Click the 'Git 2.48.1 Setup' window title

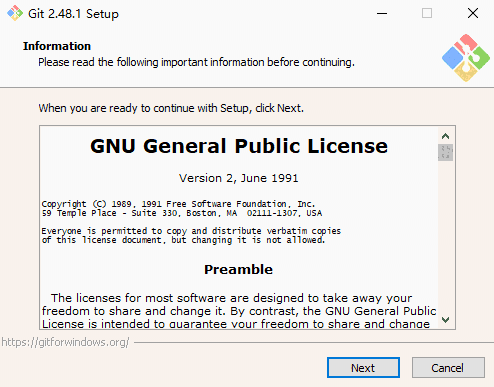(x=73, y=14)
